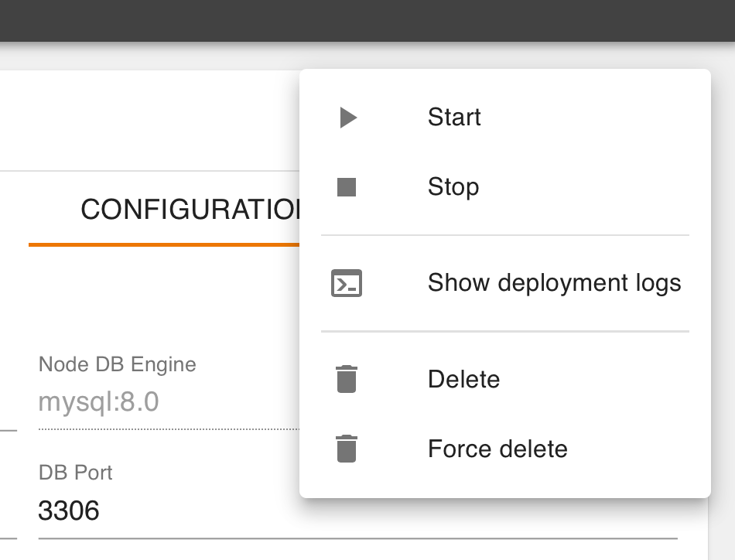Click the DB Port field showing 3306
735x560 pixels.
coord(70,510)
